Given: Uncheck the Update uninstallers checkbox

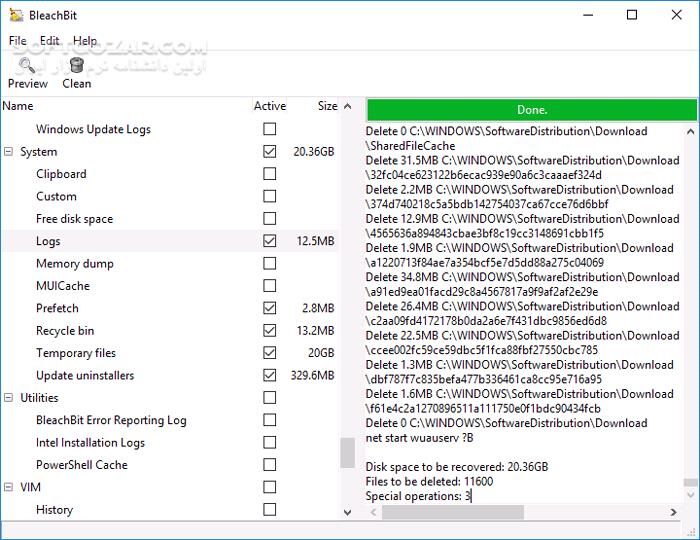Looking at the screenshot, I should tap(270, 375).
